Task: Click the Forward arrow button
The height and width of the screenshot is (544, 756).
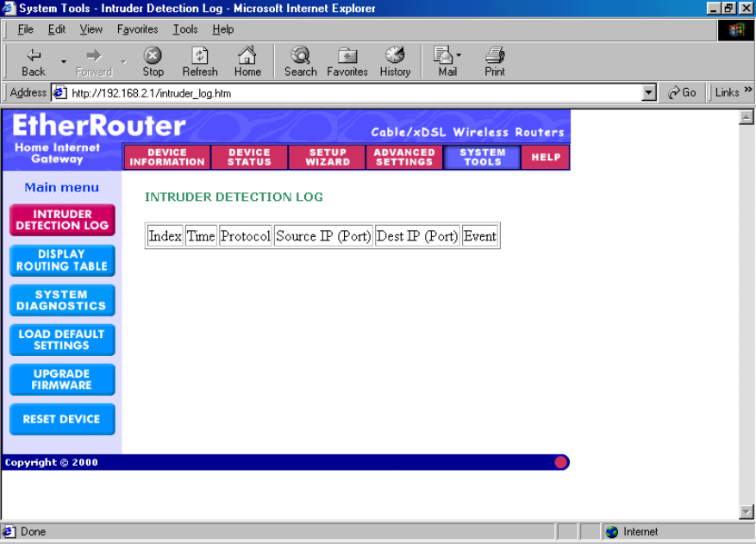Action: 94,62
